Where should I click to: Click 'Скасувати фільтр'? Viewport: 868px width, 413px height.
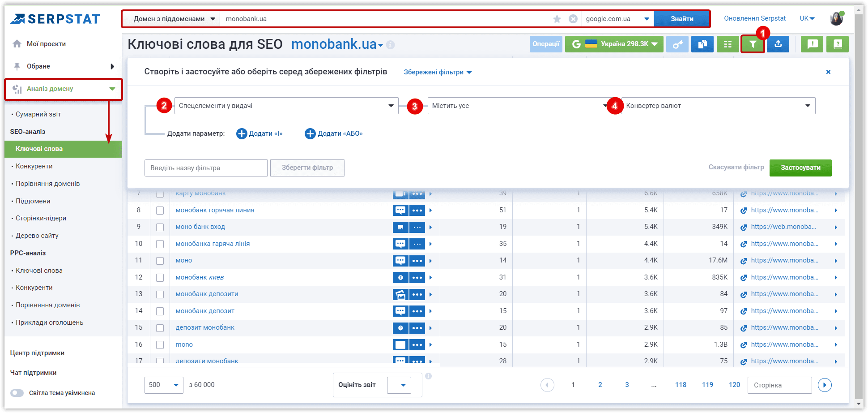[736, 167]
